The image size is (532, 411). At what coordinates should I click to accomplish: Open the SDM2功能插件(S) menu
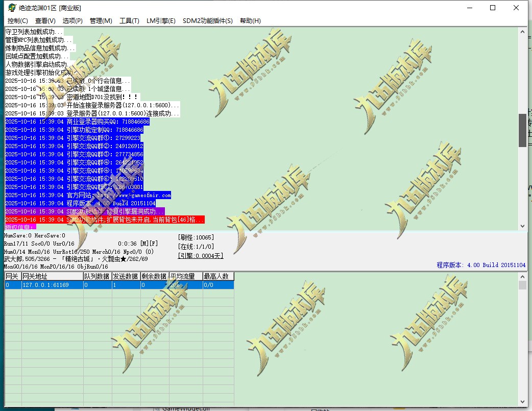point(208,21)
